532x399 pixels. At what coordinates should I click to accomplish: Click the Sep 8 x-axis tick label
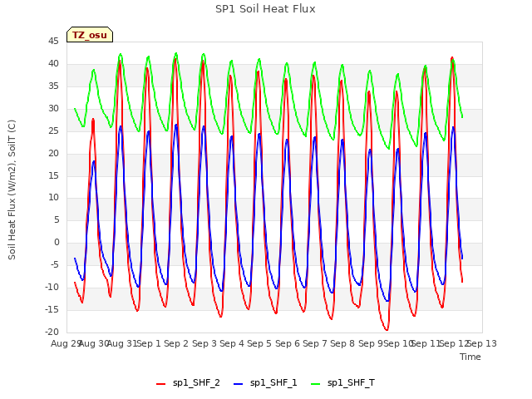[342, 343]
